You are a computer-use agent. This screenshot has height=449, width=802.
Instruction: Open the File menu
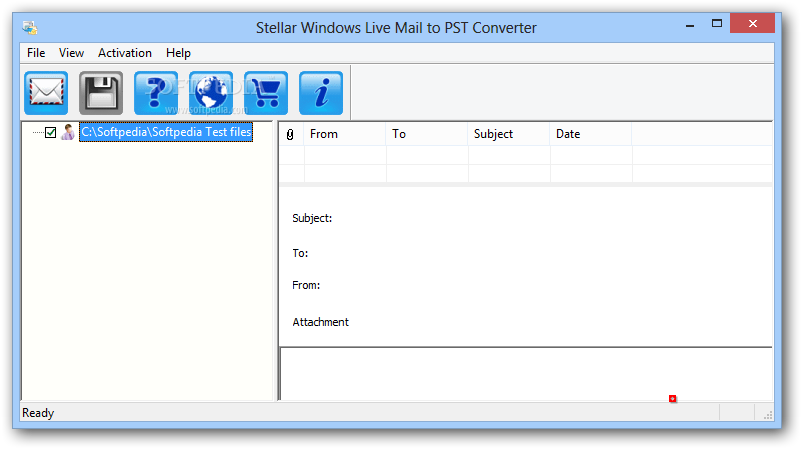coord(36,53)
